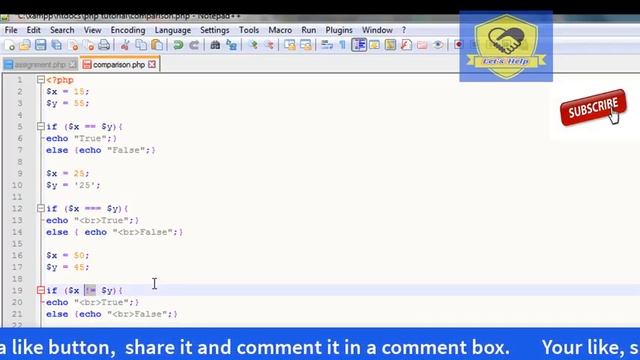Click the code text "$y = '25';"
The width and height of the screenshot is (640, 360).
tap(73, 185)
